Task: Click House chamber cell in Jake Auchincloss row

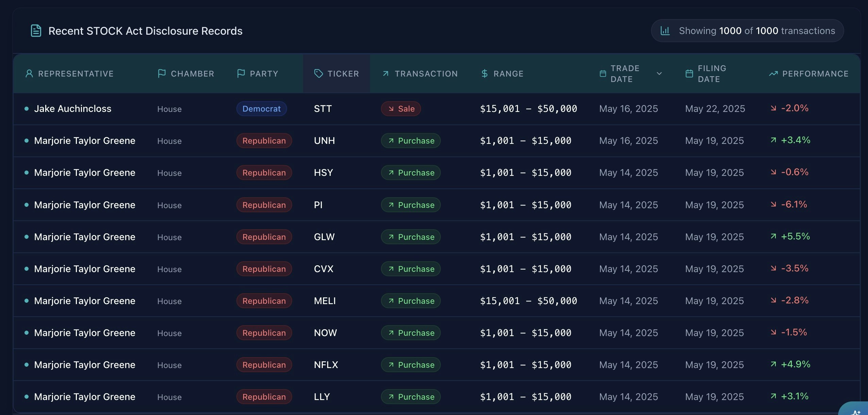Action: 169,109
